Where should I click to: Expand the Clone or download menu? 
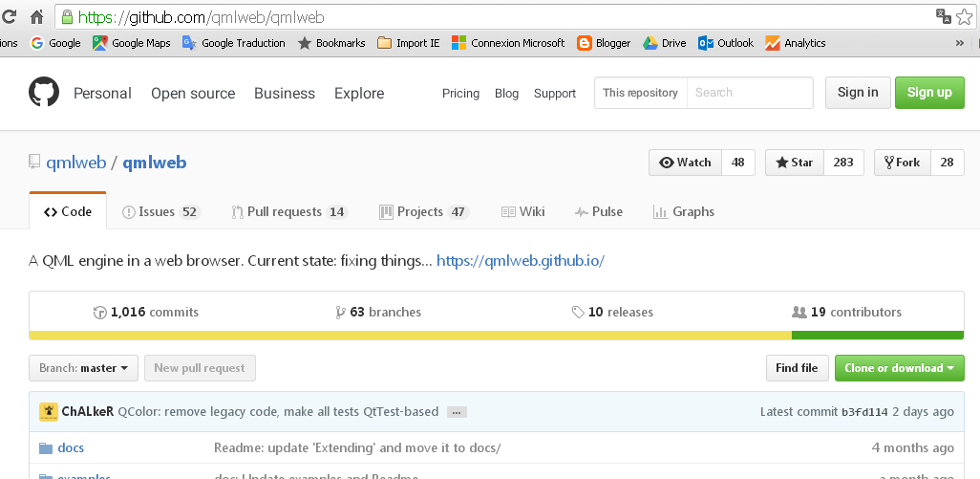click(x=899, y=368)
